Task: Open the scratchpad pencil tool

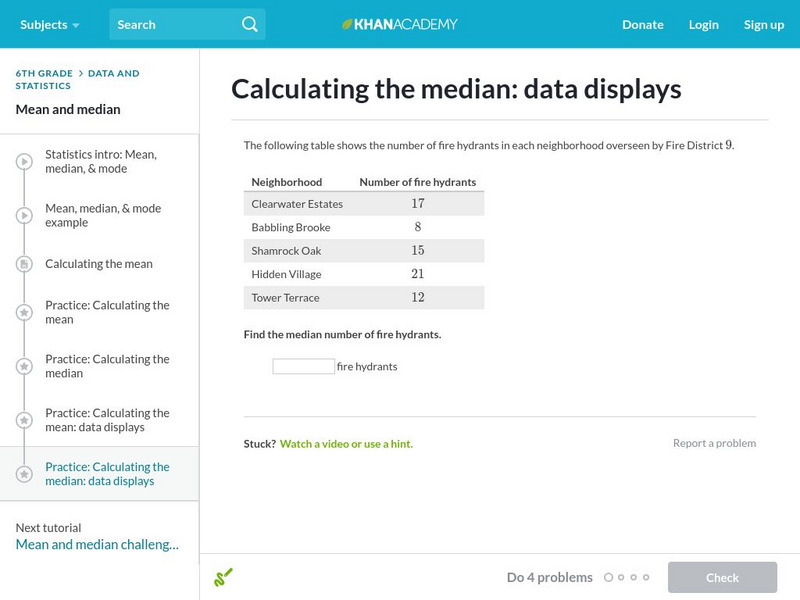Action: coord(223,577)
